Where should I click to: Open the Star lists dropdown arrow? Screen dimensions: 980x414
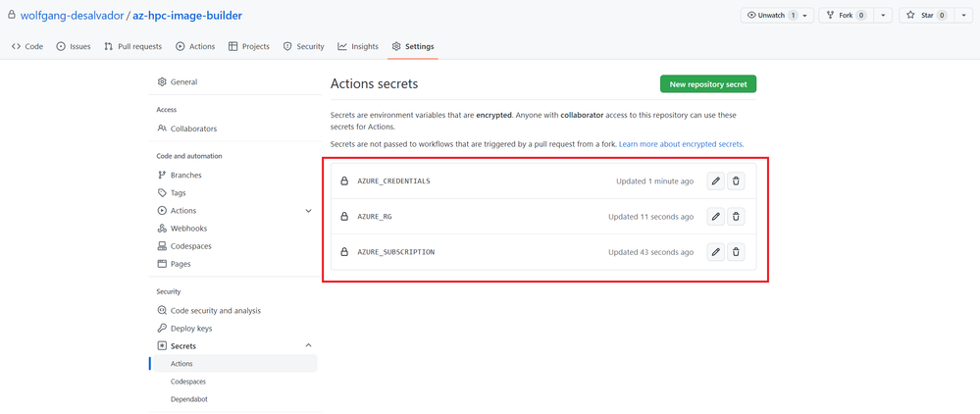(963, 15)
